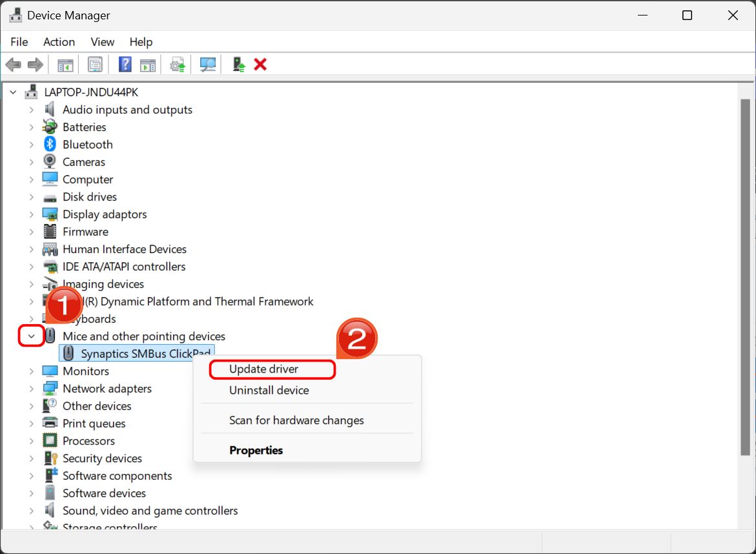This screenshot has height=554, width=756.
Task: Click the Back arrow toolbar icon
Action: point(13,64)
